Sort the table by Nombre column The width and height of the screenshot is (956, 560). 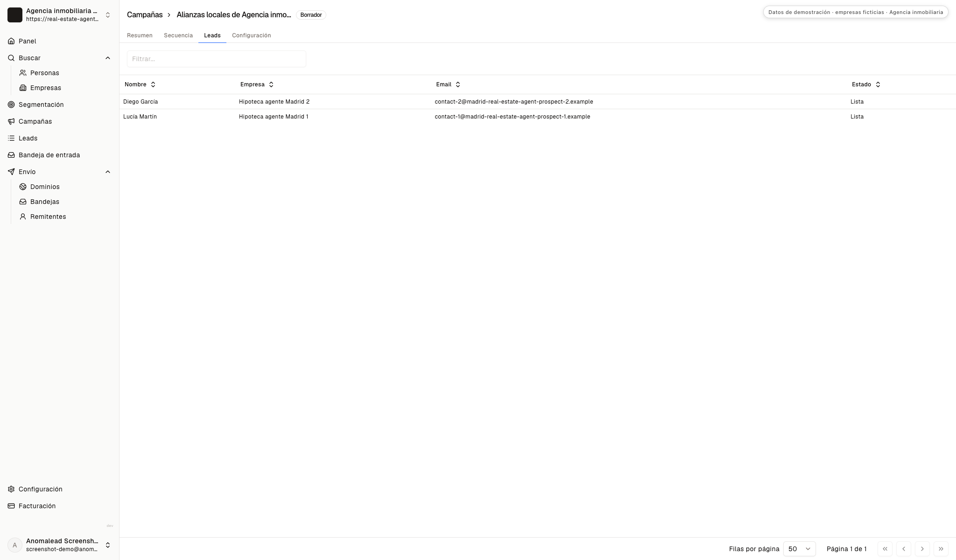(x=140, y=84)
